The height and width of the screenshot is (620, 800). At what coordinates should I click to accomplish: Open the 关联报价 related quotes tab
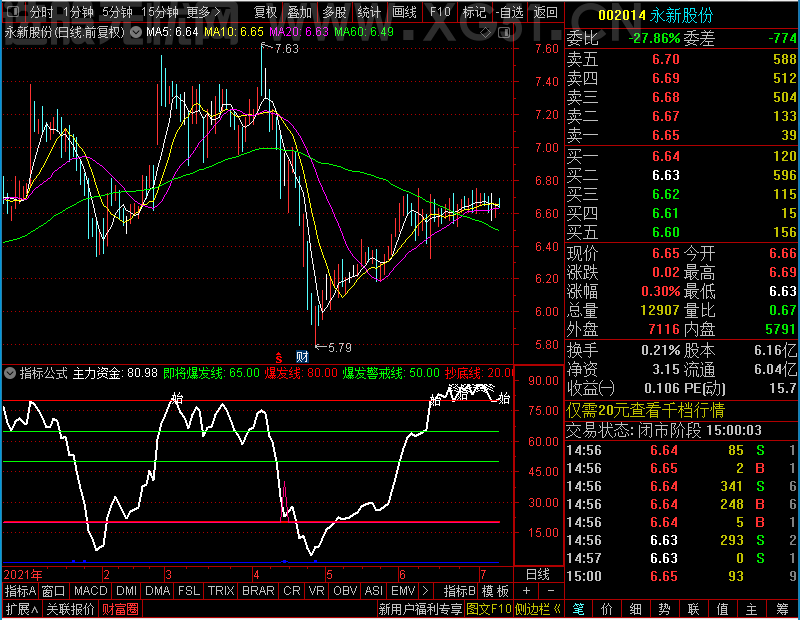point(70,609)
